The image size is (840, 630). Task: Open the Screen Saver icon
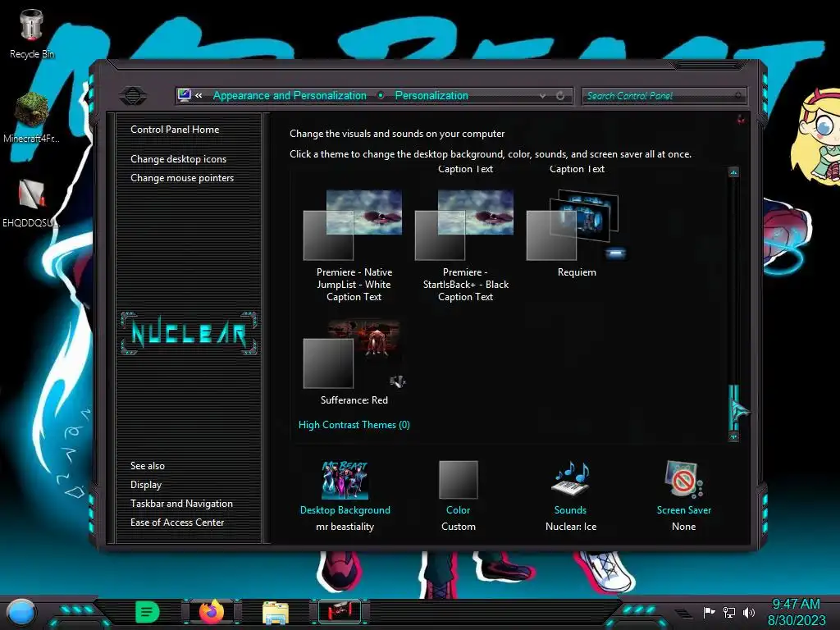[x=683, y=479]
